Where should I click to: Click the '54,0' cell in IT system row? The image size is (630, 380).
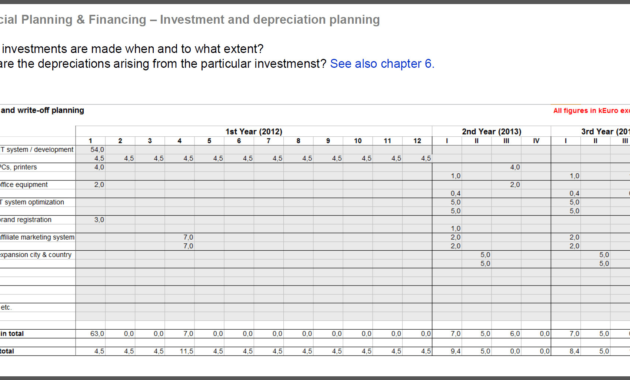tap(97, 150)
